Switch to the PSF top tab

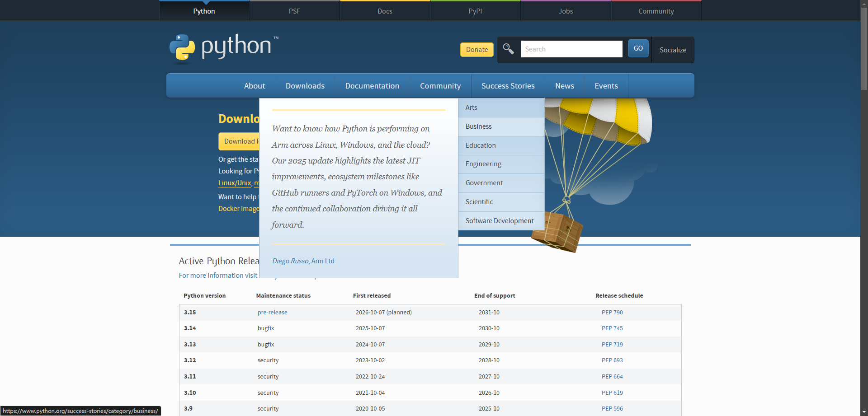(294, 11)
